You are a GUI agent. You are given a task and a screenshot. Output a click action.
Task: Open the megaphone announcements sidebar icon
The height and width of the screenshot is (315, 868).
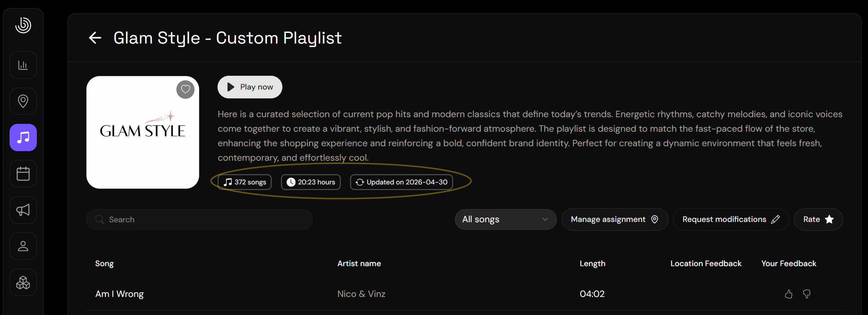23,210
